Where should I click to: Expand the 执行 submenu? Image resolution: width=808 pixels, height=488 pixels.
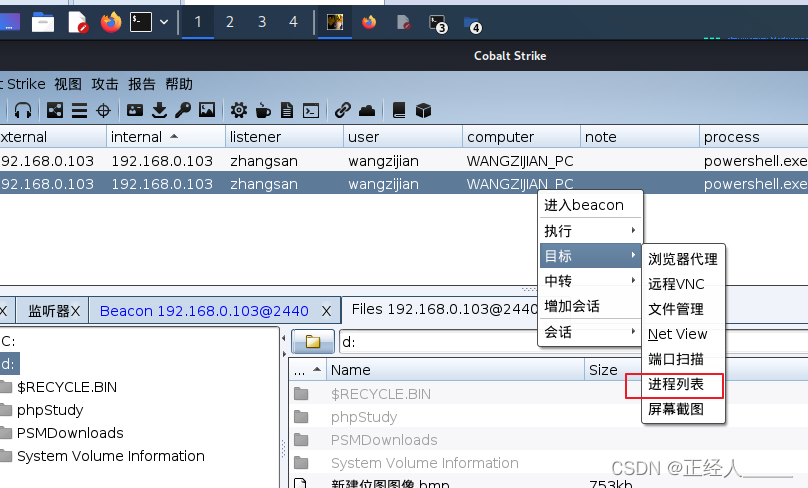tap(590, 230)
